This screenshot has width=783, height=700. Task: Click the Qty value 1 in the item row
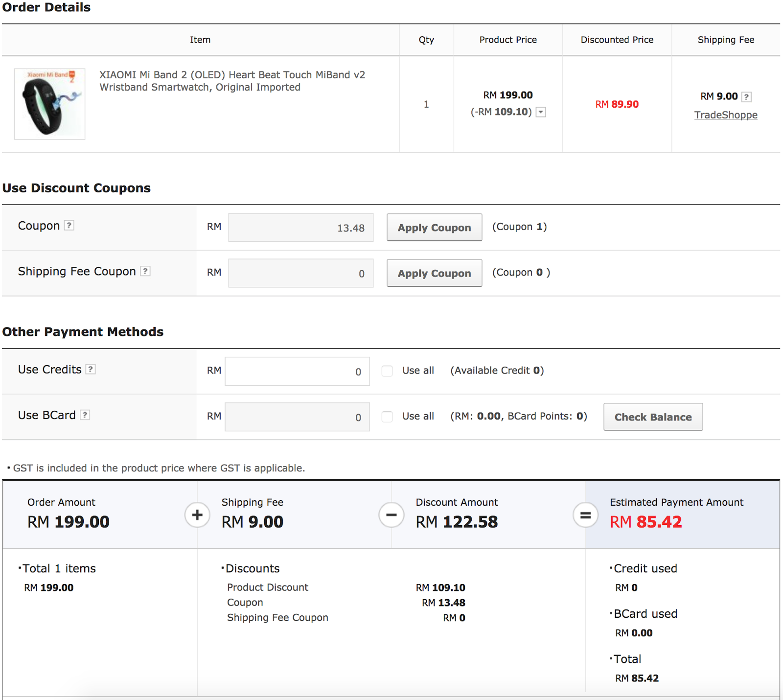(x=426, y=104)
